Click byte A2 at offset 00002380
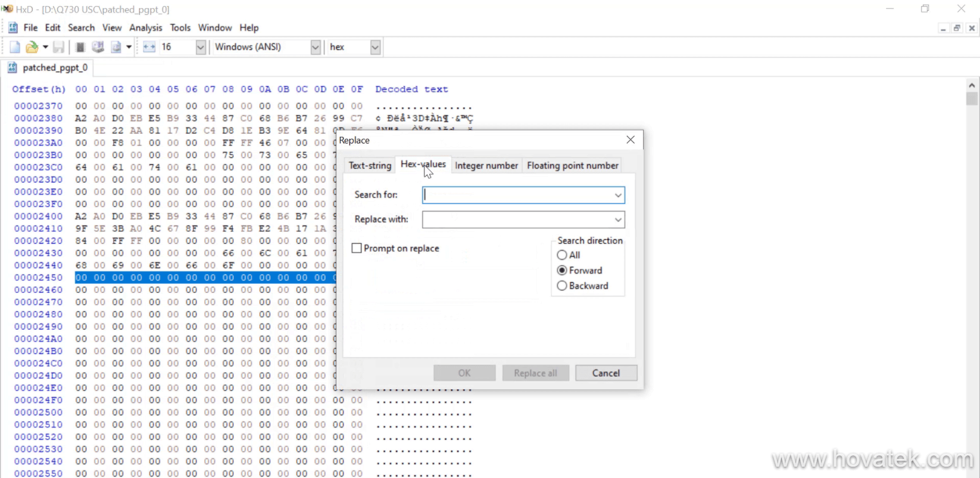The height and width of the screenshot is (478, 980). coord(81,118)
